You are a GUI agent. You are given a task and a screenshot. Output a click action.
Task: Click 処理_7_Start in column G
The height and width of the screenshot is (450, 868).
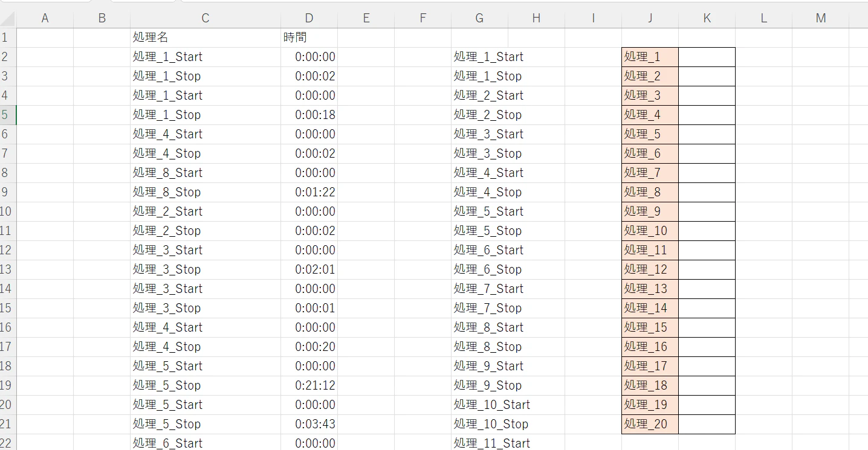click(x=488, y=289)
